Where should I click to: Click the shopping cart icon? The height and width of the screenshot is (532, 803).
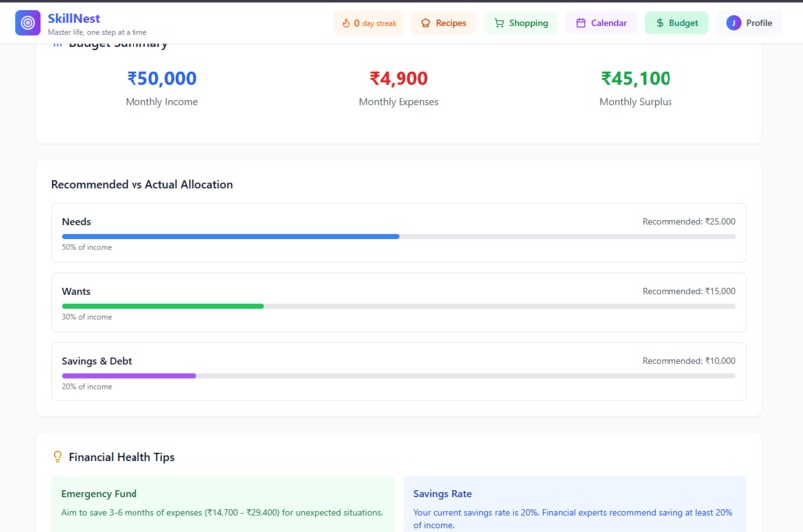499,23
